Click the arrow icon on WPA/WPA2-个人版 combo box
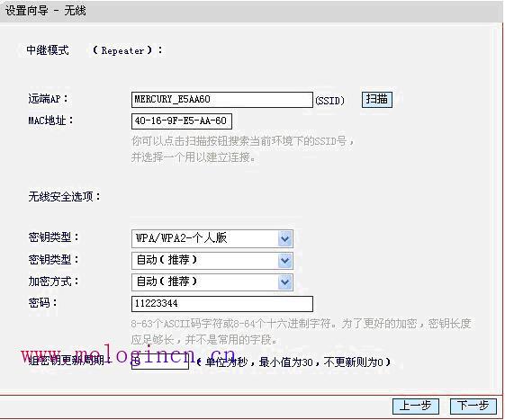Screen dimensions: 505x420 point(284,239)
